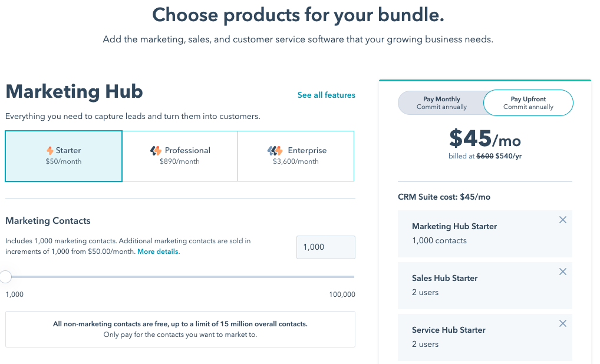
Task: Click the Enterprise triple-flame icon
Action: pos(274,150)
